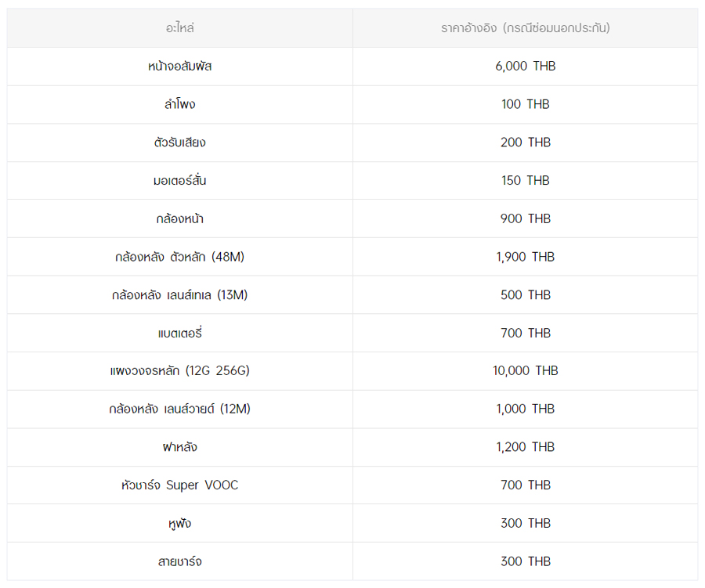Click กล้องหลัง เลนส์วายด์ (12M) label

179,409
